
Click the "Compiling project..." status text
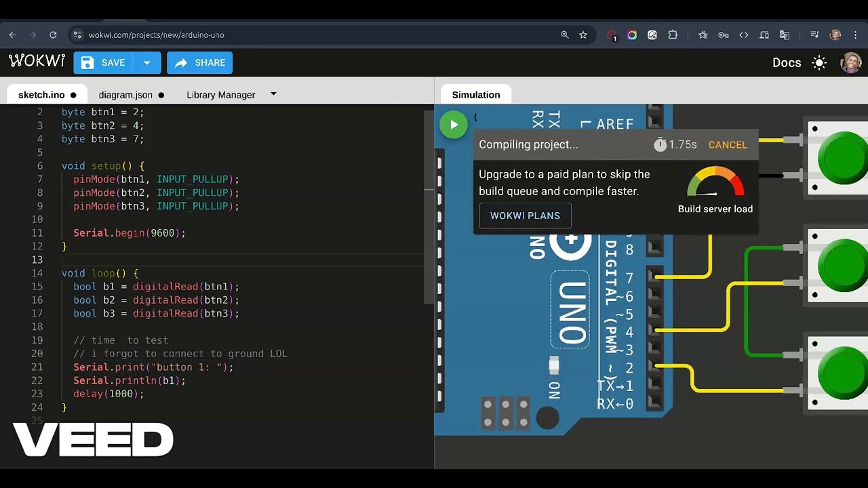pyautogui.click(x=528, y=145)
